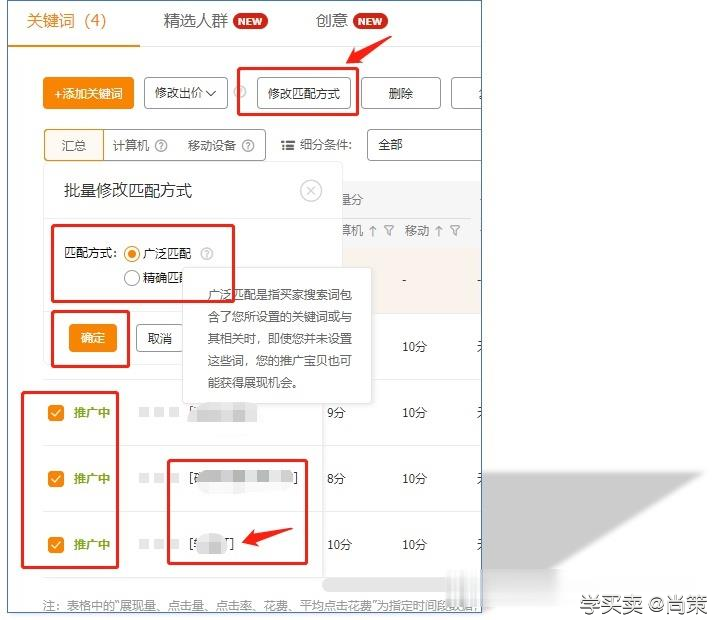Click the help icon next to 广泛匹配
The image size is (712, 620).
[207, 253]
